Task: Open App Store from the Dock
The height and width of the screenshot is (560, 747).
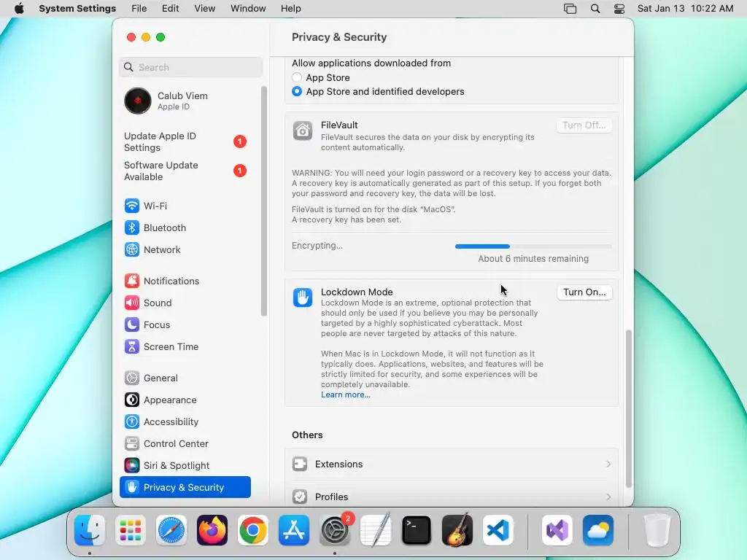Action: pos(294,530)
